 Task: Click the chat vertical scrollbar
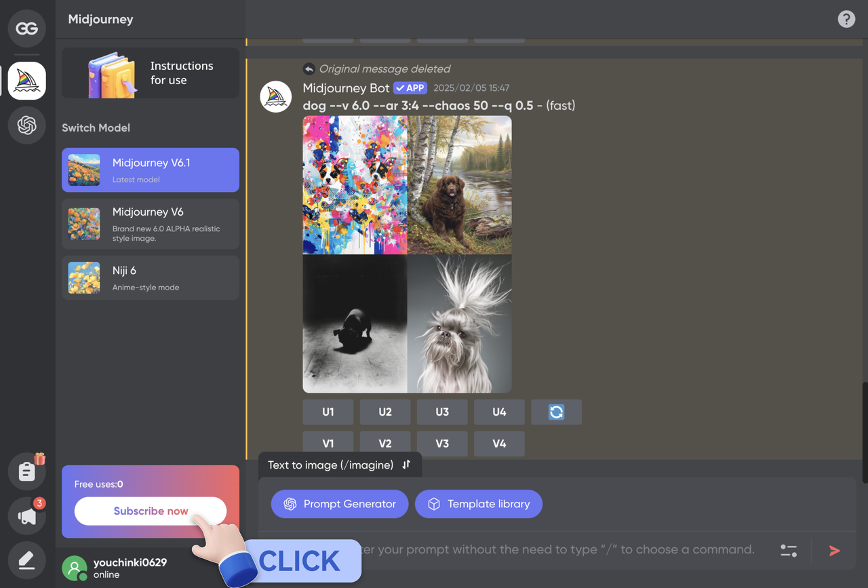coord(865,433)
